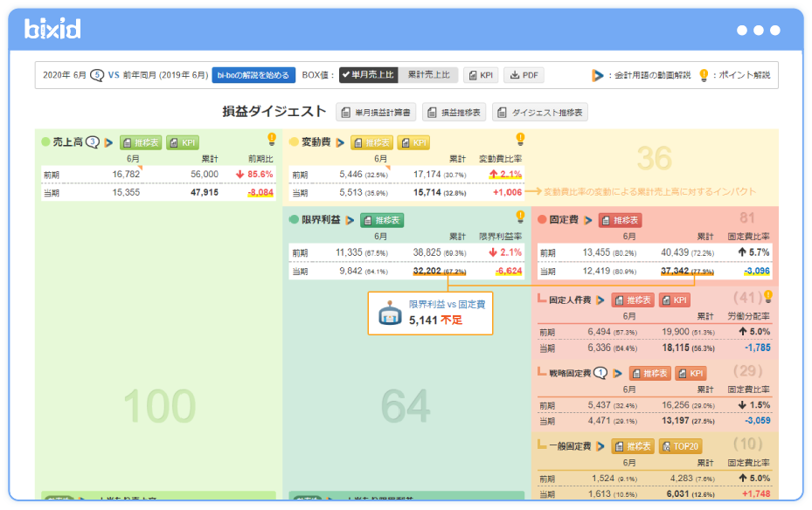Open 推移表 for 戦略固定費
This screenshot has height=510, width=812.
650,374
